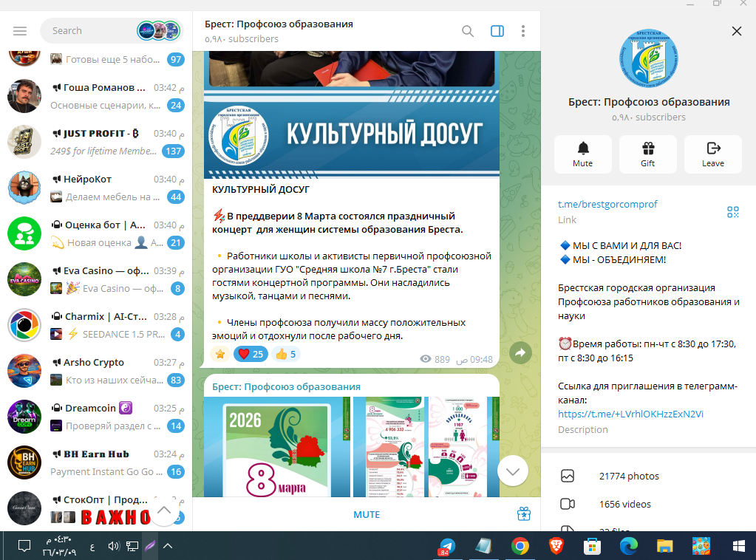Open the Dreamcoin bot chat
756x560 pixels.
pyautogui.click(x=96, y=417)
